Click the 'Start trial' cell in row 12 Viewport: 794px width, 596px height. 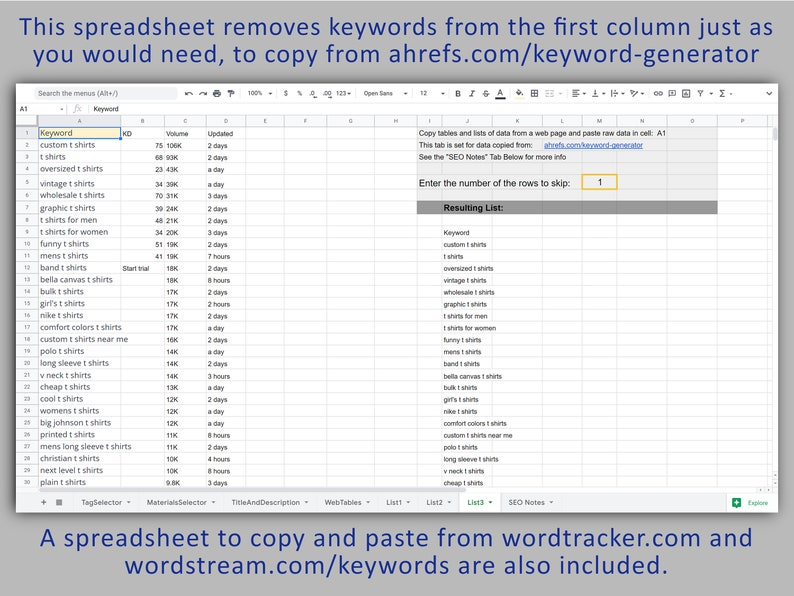click(x=142, y=268)
